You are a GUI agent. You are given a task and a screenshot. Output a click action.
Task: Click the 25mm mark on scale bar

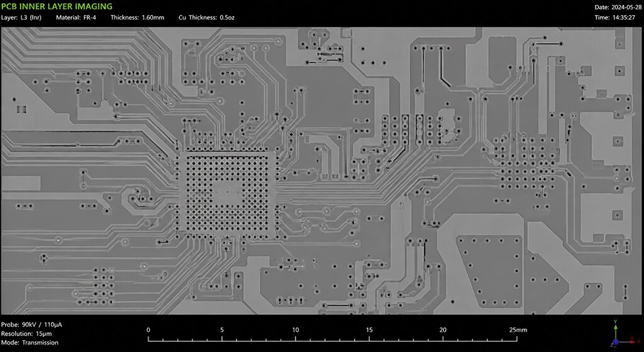518,330
